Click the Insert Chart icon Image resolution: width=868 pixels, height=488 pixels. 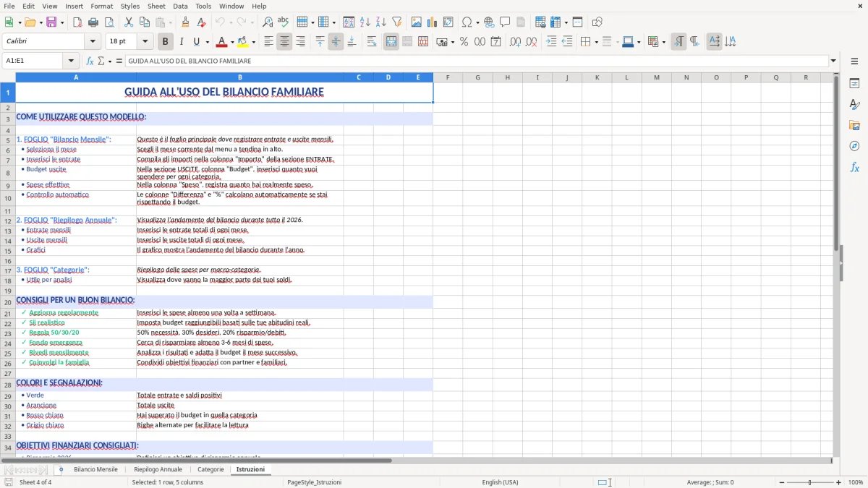coord(433,22)
